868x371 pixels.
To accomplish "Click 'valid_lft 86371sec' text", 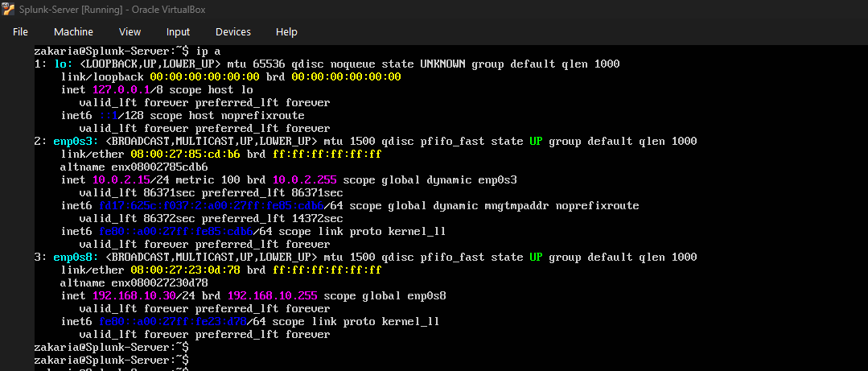I will (138, 192).
